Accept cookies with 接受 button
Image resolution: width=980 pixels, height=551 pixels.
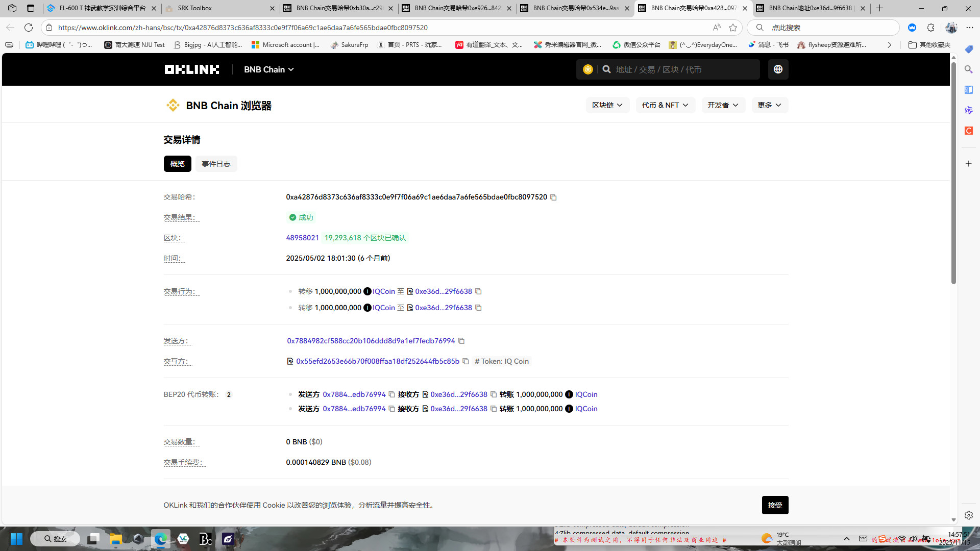(775, 505)
